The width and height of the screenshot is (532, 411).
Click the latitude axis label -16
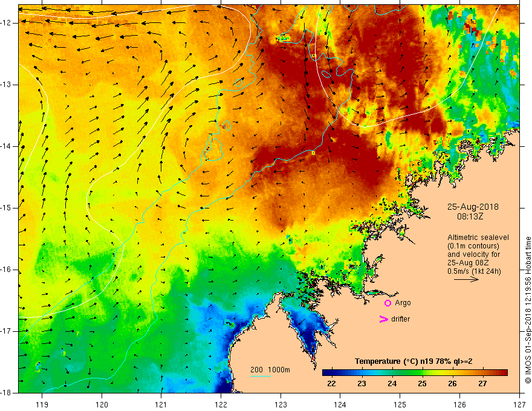pos(6,270)
